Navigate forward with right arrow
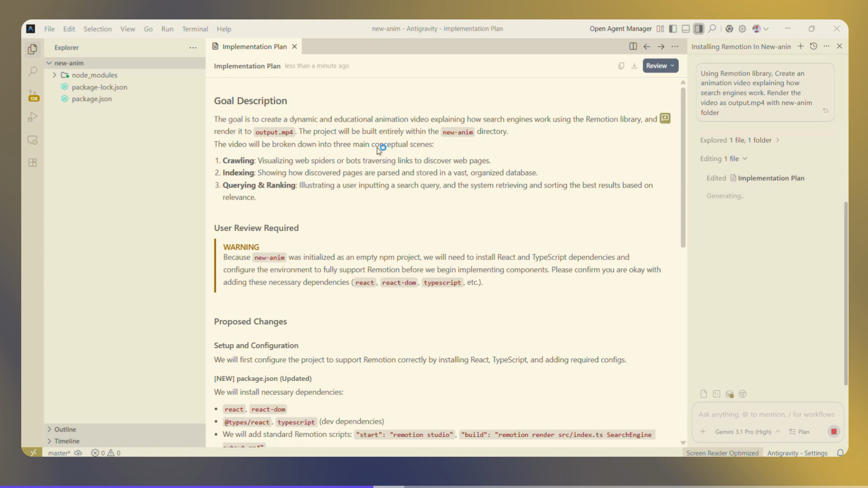Screen dimensions: 868x488 (661, 46)
